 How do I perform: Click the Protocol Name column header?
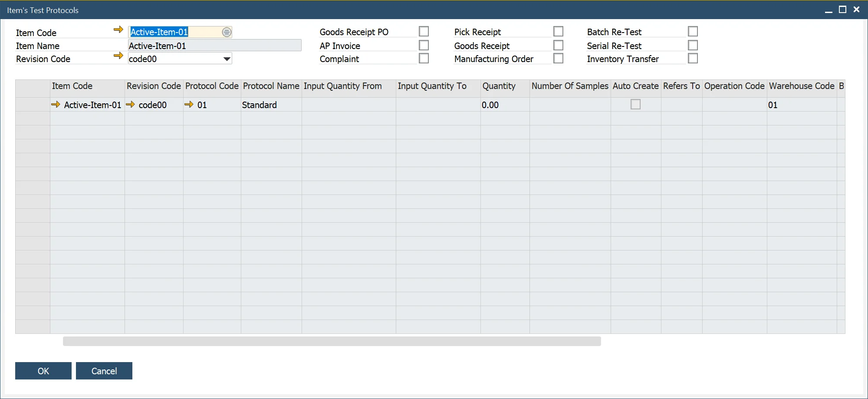[271, 86]
